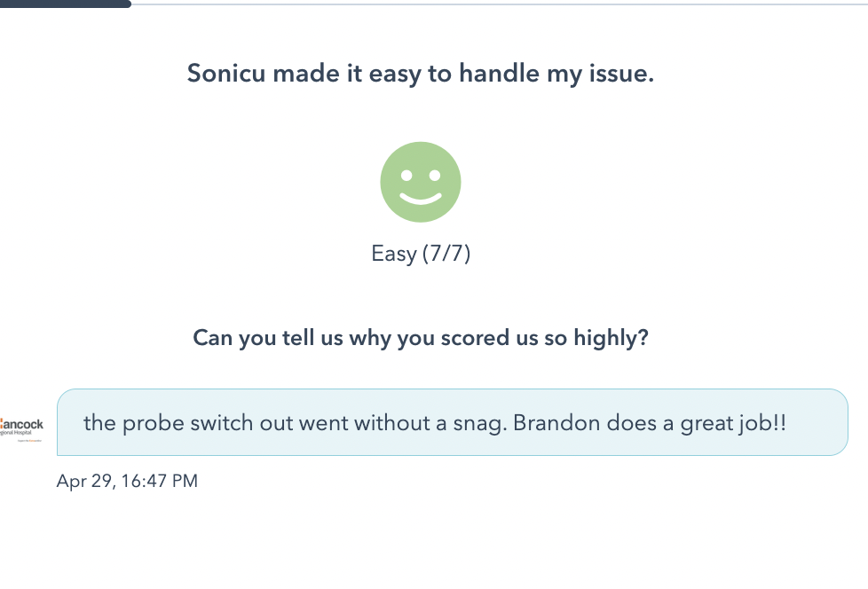Click the heading "Sonicu made it easy" statement

(420, 73)
